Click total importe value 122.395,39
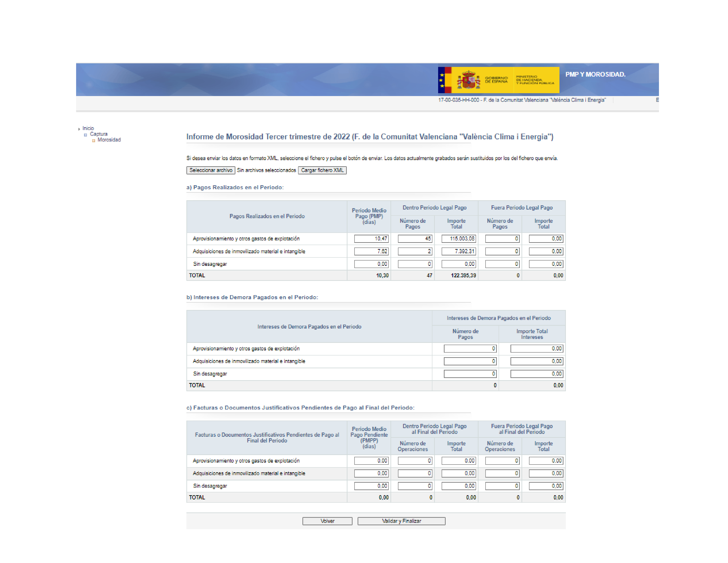 point(463,276)
